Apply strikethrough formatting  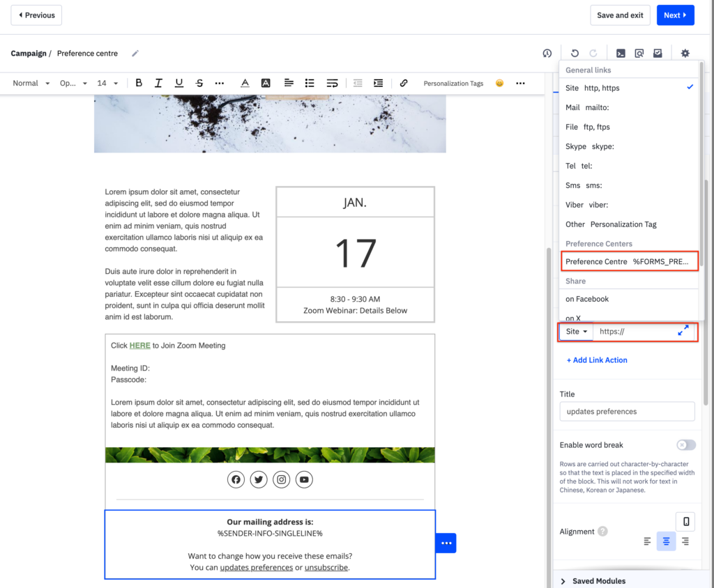199,83
